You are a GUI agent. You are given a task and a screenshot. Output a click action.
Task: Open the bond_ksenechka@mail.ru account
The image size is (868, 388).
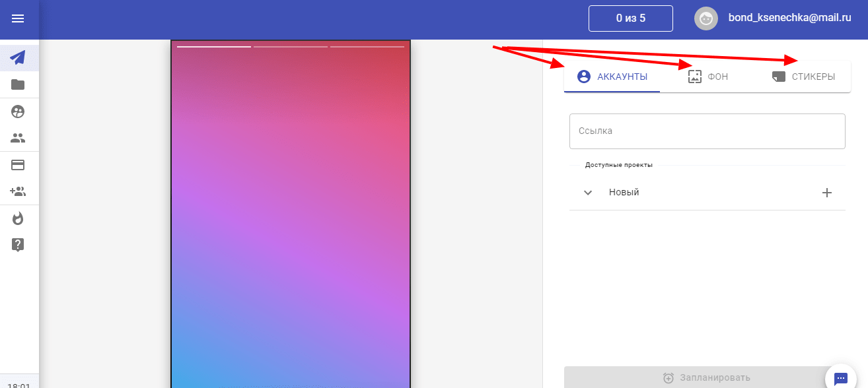point(789,18)
